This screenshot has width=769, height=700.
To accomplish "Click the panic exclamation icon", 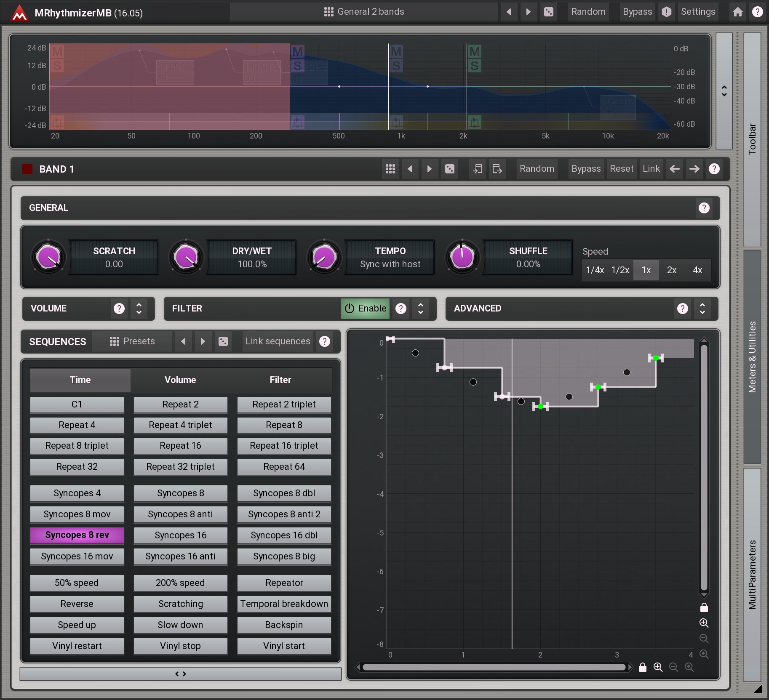I will 666,12.
